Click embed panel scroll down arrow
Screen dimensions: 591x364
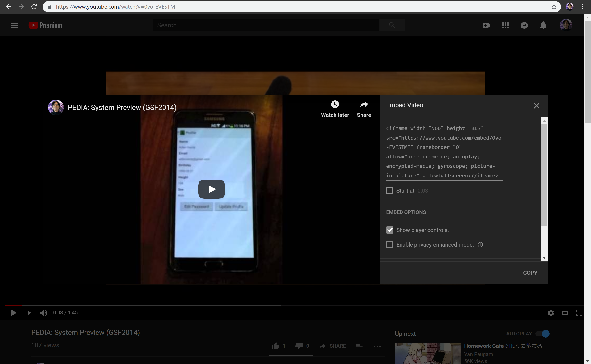point(544,258)
